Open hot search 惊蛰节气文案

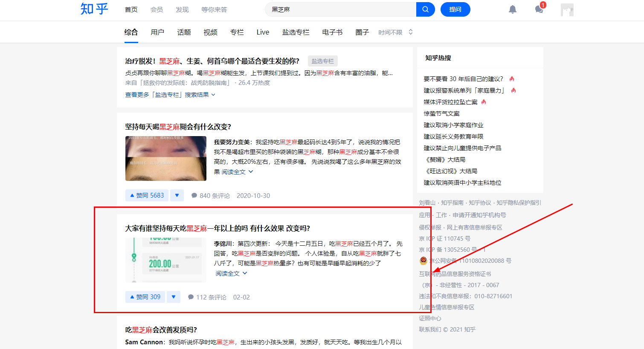(x=441, y=113)
